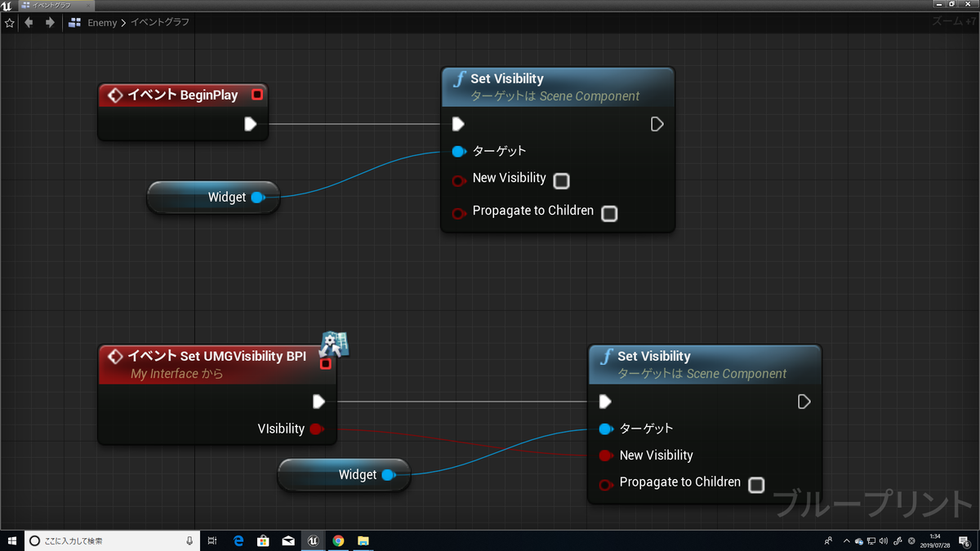Viewport: 980px width, 551px height.
Task: Click exec output pin of lower Set Visibility
Action: (x=804, y=402)
